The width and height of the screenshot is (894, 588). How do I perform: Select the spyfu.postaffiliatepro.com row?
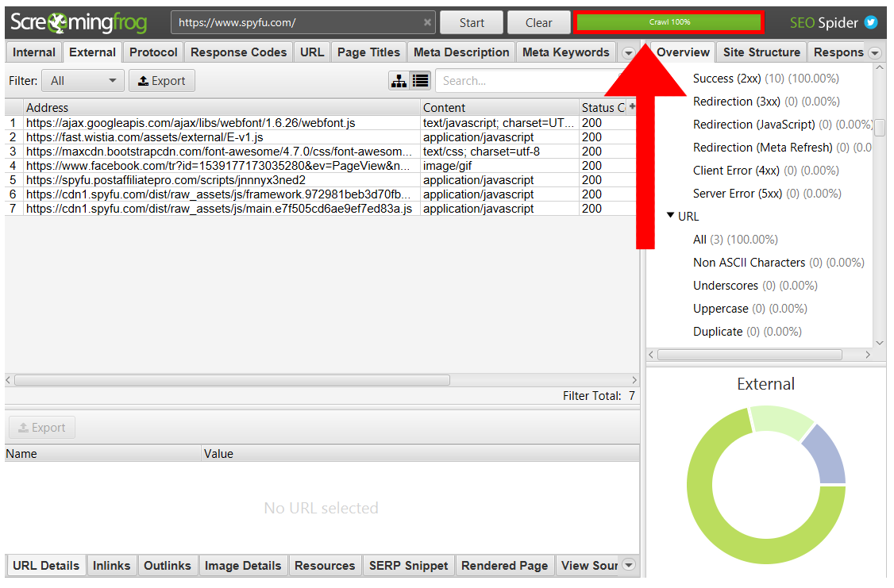click(x=321, y=180)
